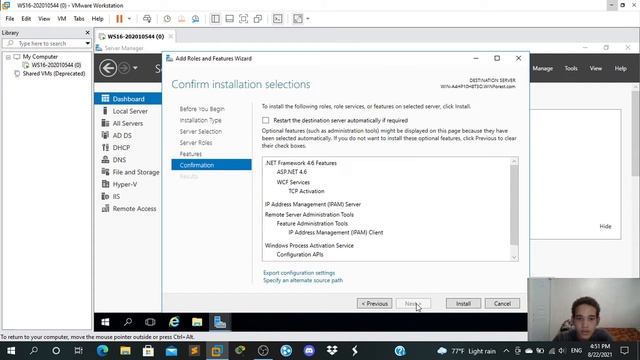Open Internet Explorer in guest taskbar

coord(174,322)
